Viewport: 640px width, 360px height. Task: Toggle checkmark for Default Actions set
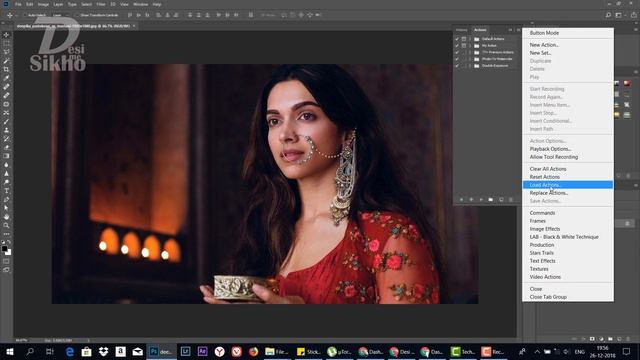[x=457, y=39]
